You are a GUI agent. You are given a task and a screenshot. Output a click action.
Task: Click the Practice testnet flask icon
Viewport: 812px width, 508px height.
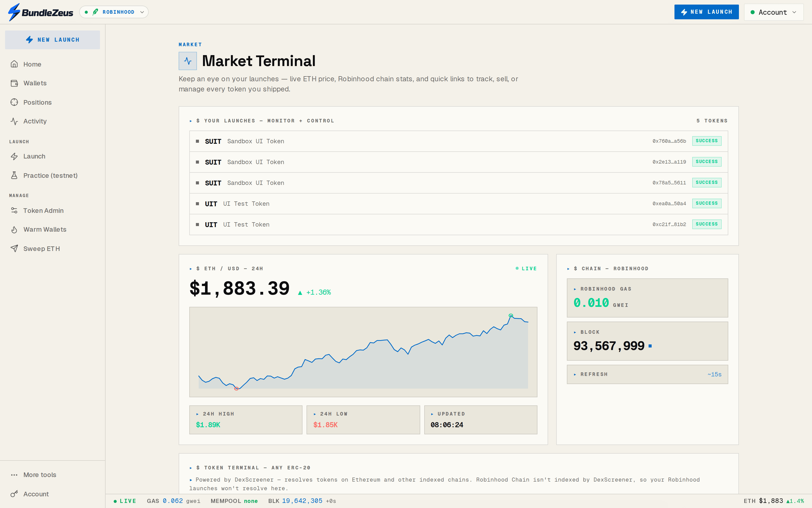tap(14, 175)
